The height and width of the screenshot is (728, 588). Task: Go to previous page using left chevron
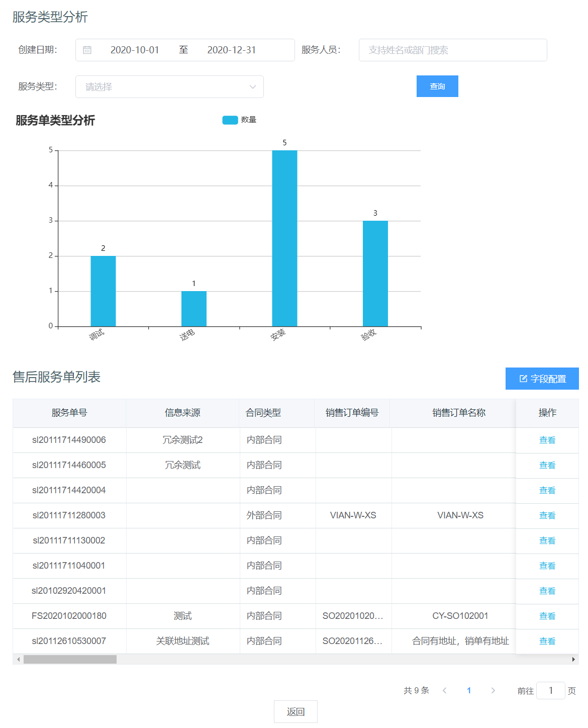point(444,690)
